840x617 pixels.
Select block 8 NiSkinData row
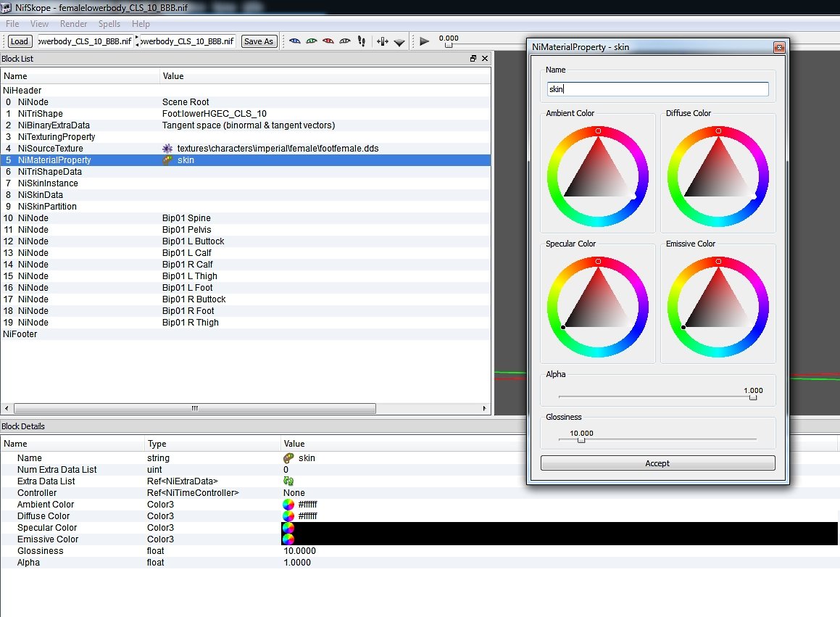pyautogui.click(x=246, y=194)
